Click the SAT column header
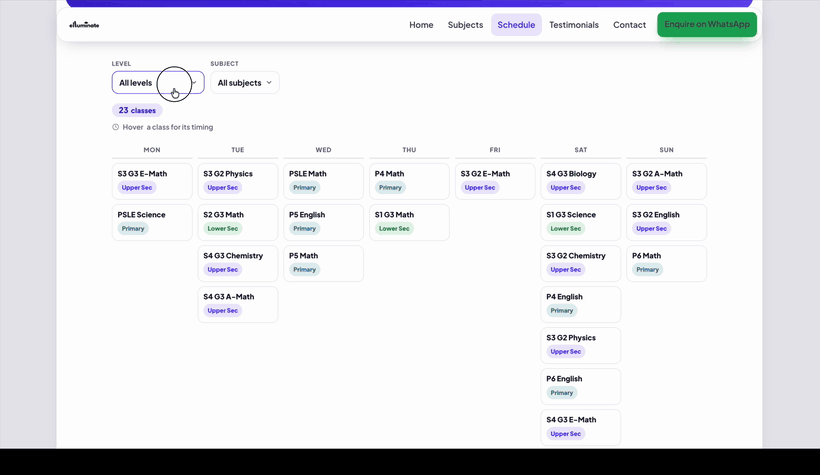Image resolution: width=820 pixels, height=475 pixels. pos(581,150)
